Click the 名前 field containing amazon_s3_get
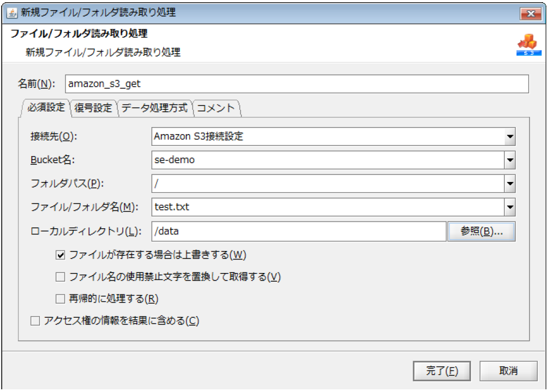Screen dimensions: 548x392 tap(216, 83)
